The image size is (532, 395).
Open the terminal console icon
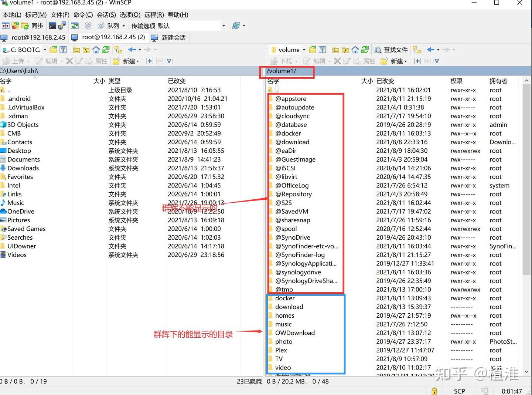click(x=52, y=26)
